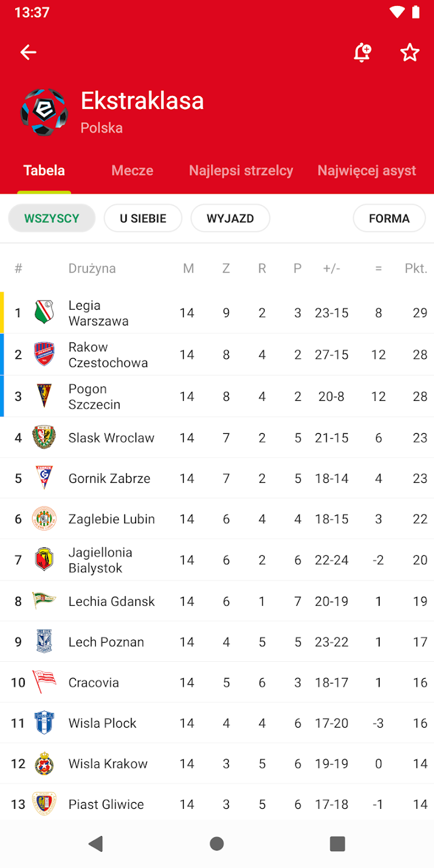
Task: Tap the Legia Warszawa club crest
Action: (x=44, y=313)
